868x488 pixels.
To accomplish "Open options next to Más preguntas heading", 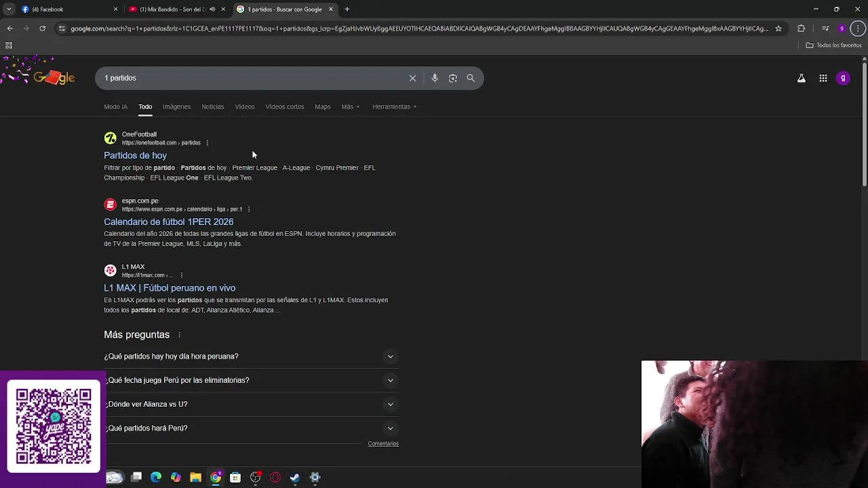I will pyautogui.click(x=179, y=335).
